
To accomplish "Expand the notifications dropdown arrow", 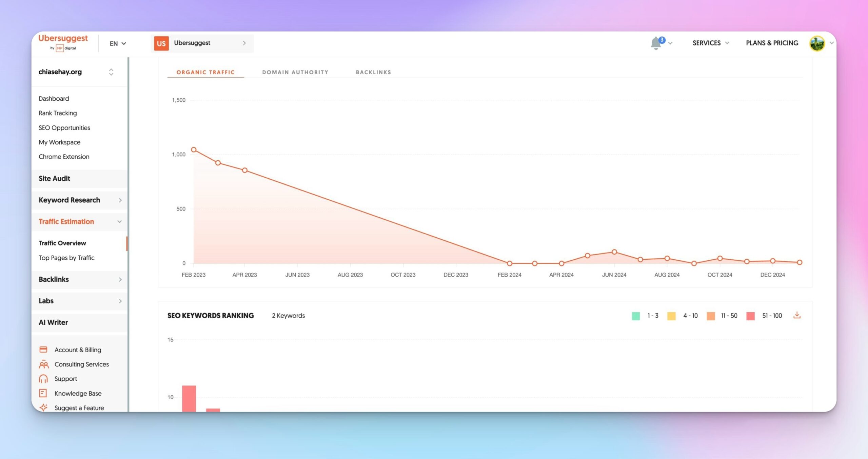I will point(670,43).
